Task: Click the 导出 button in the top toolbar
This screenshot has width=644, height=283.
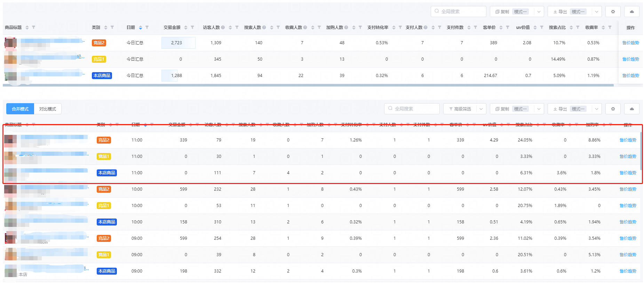Action: pos(560,12)
